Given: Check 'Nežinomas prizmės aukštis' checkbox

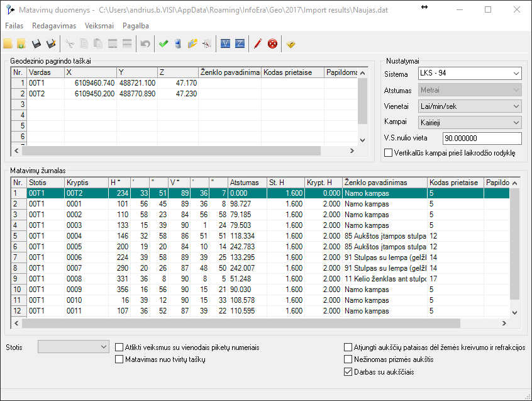Looking at the screenshot, I should pyautogui.click(x=348, y=359).
